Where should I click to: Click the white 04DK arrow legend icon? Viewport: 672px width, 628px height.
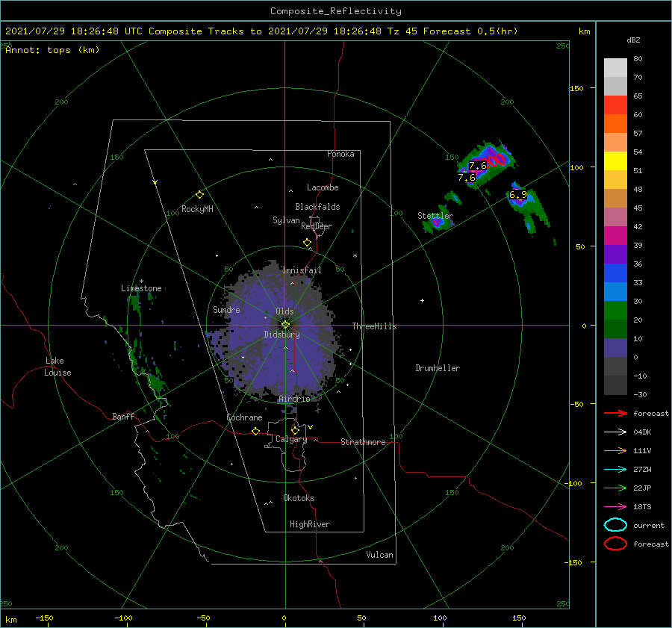click(x=615, y=432)
